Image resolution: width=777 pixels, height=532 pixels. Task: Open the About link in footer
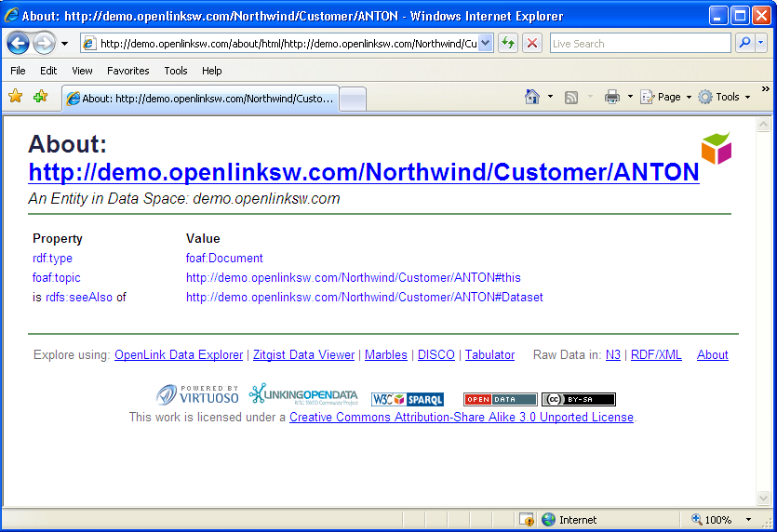pos(713,354)
